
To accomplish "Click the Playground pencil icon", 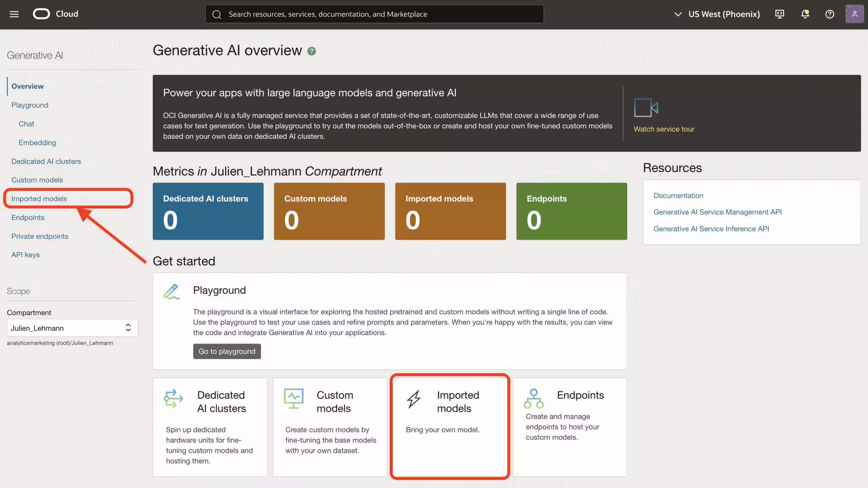I will (172, 291).
